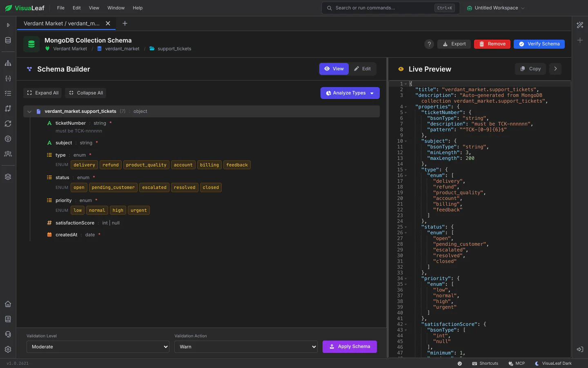The height and width of the screenshot is (368, 588).
Task: Add a new tab with plus icon
Action: coord(125,23)
